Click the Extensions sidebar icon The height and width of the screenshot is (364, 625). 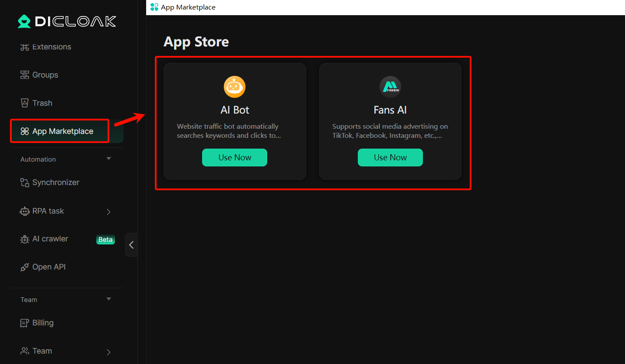pos(25,47)
